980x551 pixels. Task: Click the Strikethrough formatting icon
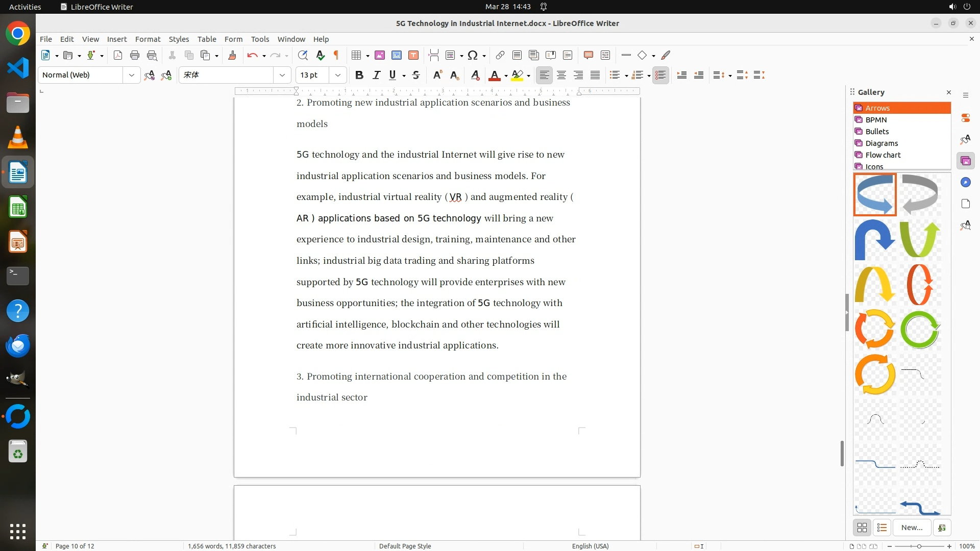pyautogui.click(x=416, y=75)
